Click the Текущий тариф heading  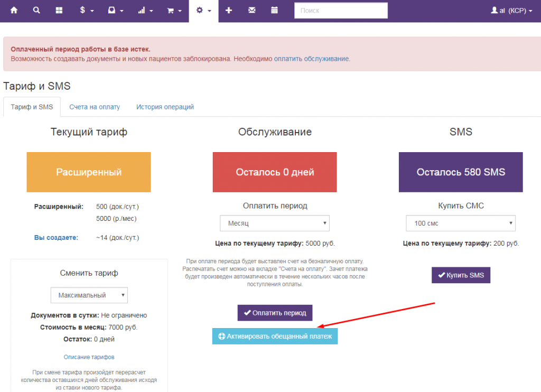89,132
